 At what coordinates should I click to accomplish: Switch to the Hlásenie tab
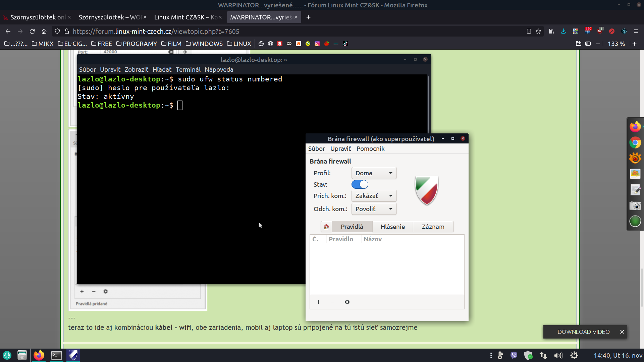[x=392, y=227]
